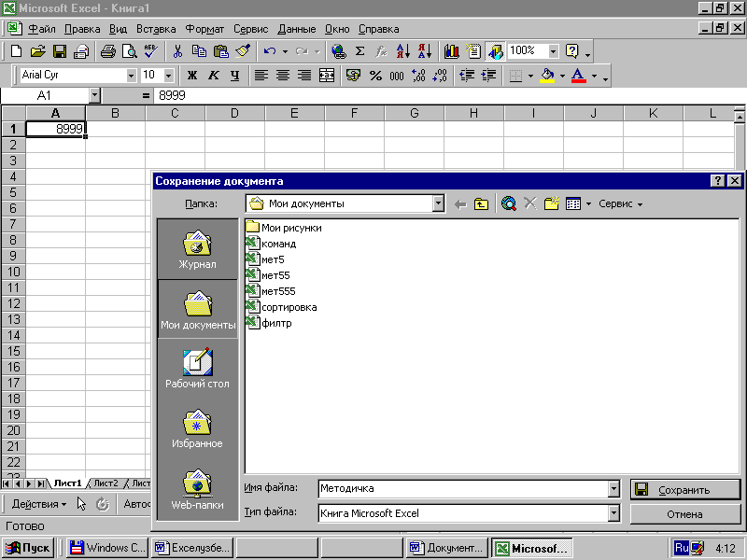This screenshot has width=747, height=560.
Task: Expand the Name Box A1 dropdown
Action: (x=94, y=96)
